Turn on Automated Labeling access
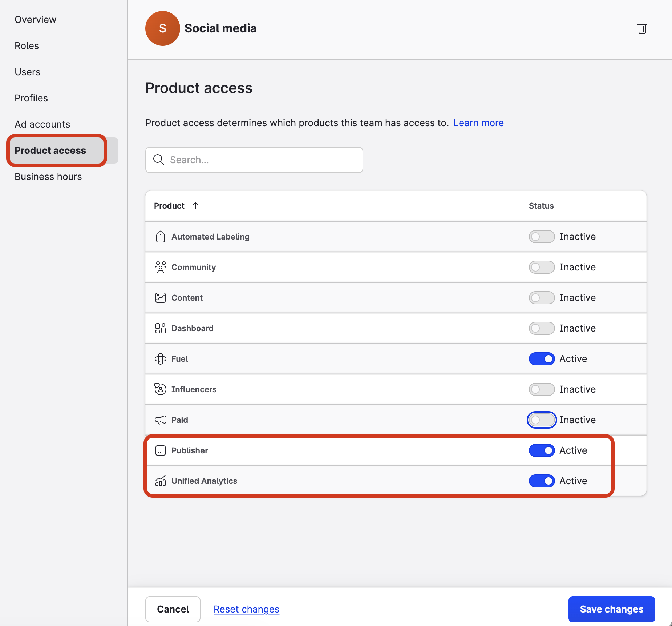Viewport: 672px width, 626px height. [541, 237]
